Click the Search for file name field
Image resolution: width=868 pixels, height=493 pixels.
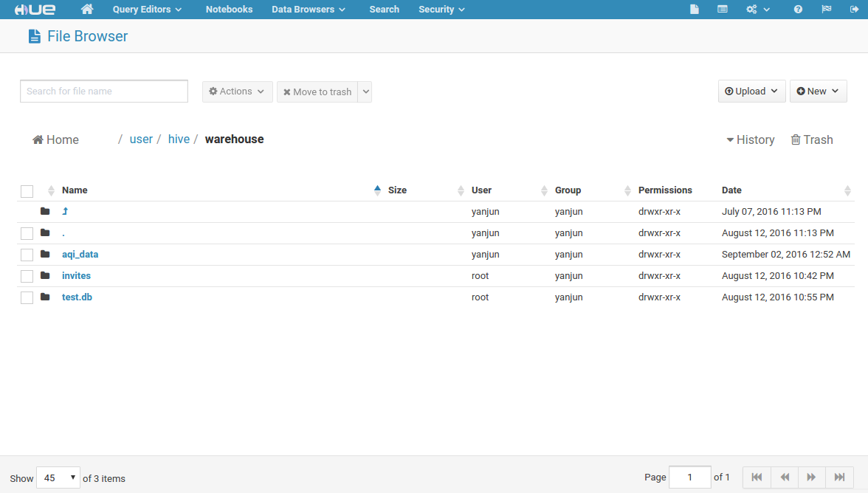[x=104, y=92]
